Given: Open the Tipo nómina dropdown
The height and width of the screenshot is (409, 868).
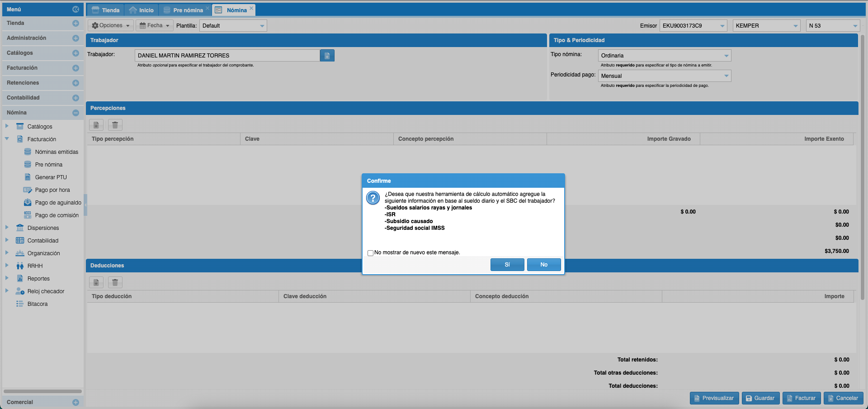Looking at the screenshot, I should (726, 56).
